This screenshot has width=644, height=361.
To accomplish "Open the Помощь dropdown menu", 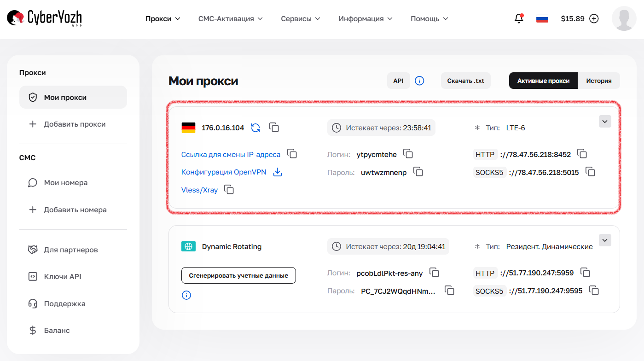I will pos(429,18).
